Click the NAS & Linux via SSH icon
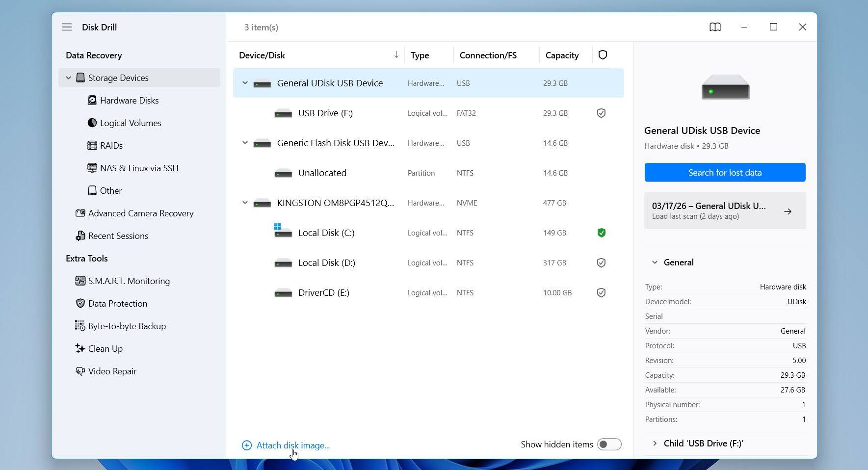Image resolution: width=868 pixels, height=470 pixels. [92, 168]
